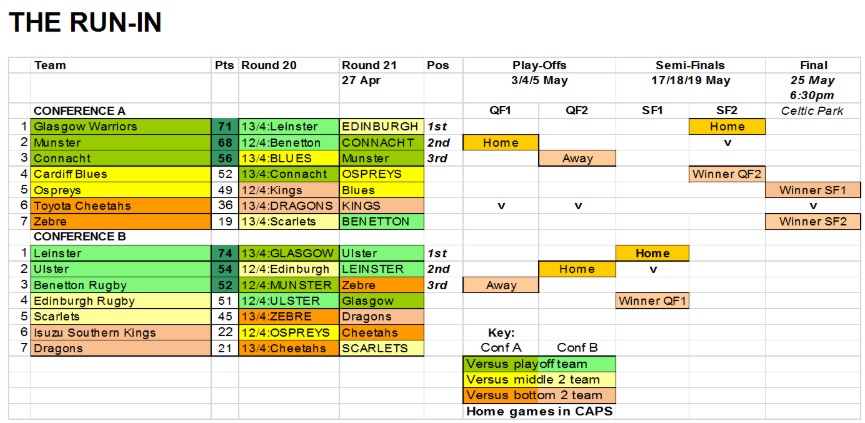The height and width of the screenshot is (423, 865).
Task: Select the Leinster team cell in Conference B
Action: coord(121,254)
